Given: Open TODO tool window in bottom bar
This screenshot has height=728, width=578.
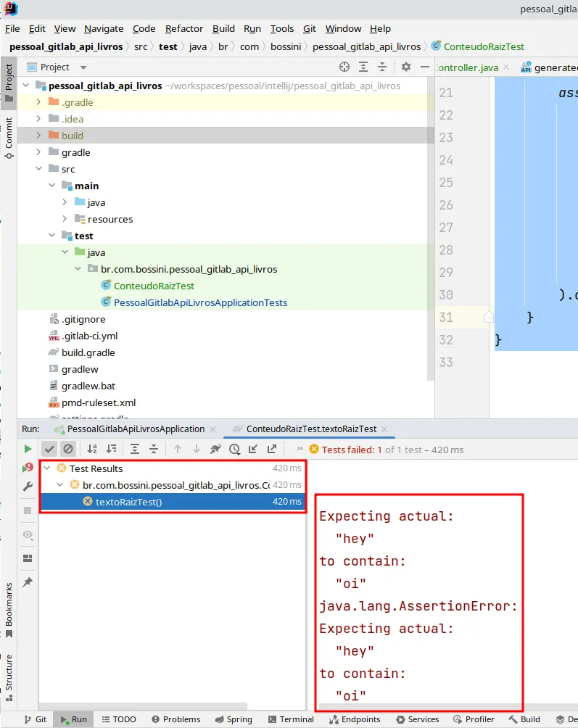Looking at the screenshot, I should tap(119, 719).
